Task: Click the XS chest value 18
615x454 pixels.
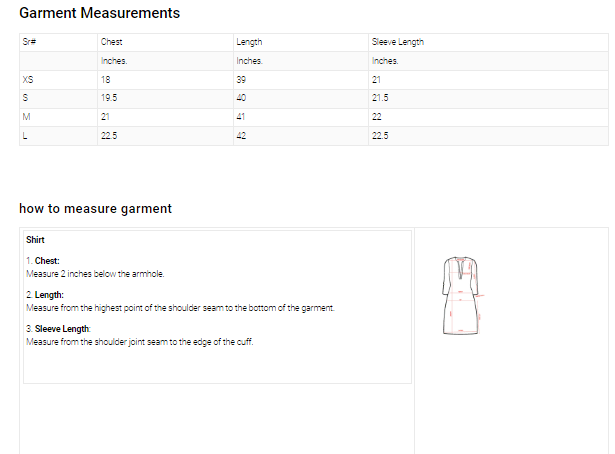Action: click(105, 79)
